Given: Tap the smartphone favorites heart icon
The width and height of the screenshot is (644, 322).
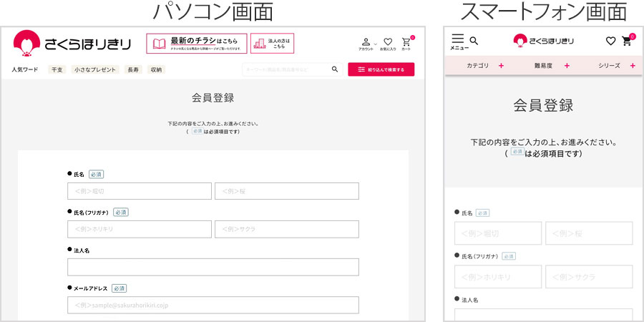Looking at the screenshot, I should point(610,41).
